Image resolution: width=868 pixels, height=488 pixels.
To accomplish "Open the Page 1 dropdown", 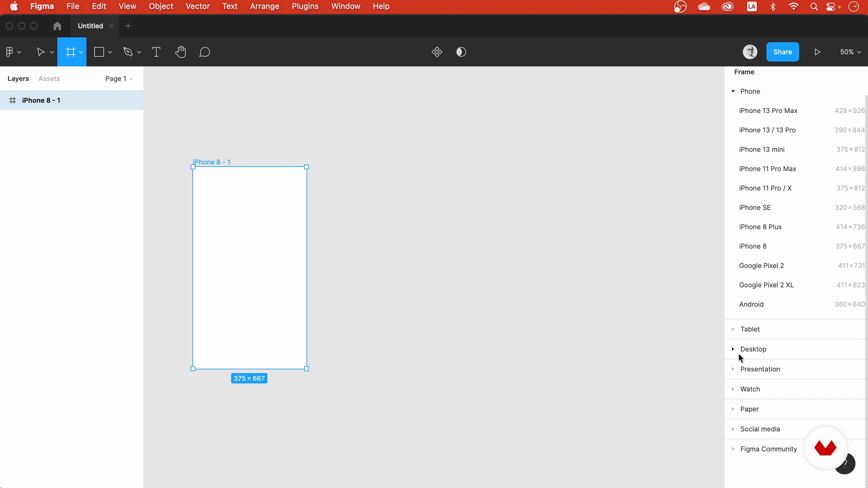I will pos(119,79).
